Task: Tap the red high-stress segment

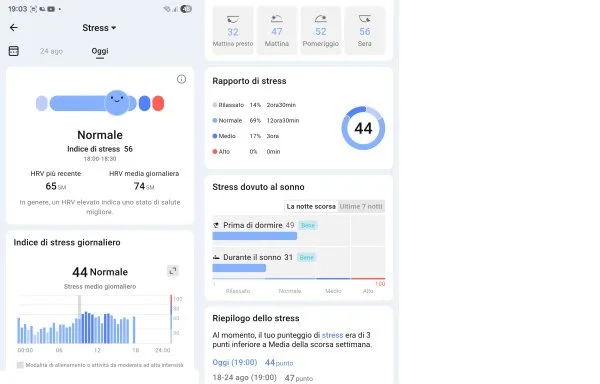Action: [x=158, y=103]
